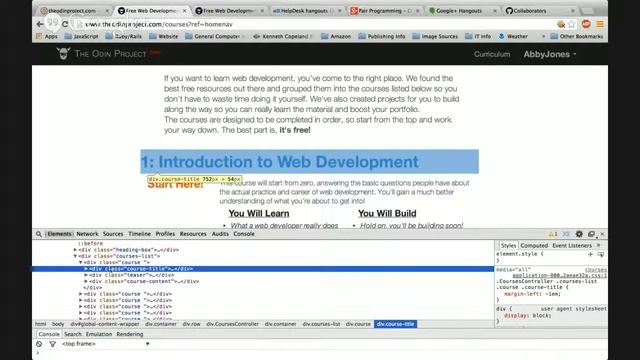Click the Odin Project viking logo icon

63,53
